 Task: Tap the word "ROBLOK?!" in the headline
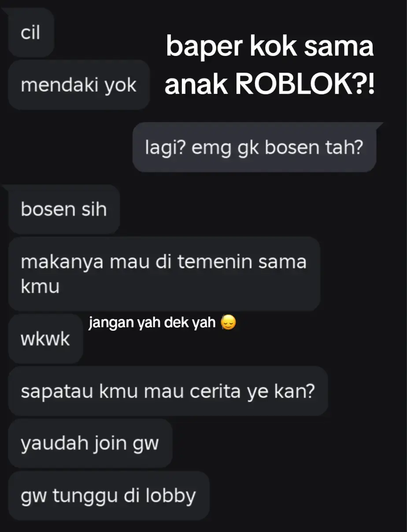[305, 85]
